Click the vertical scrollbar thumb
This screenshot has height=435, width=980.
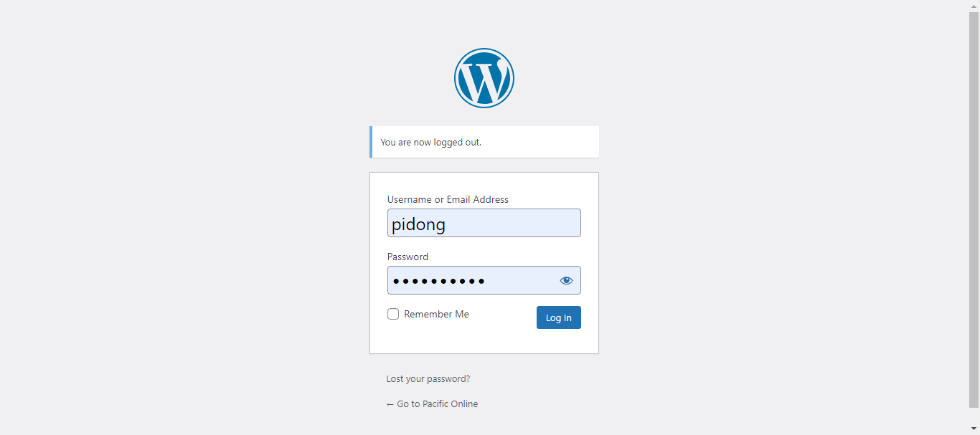click(x=974, y=208)
